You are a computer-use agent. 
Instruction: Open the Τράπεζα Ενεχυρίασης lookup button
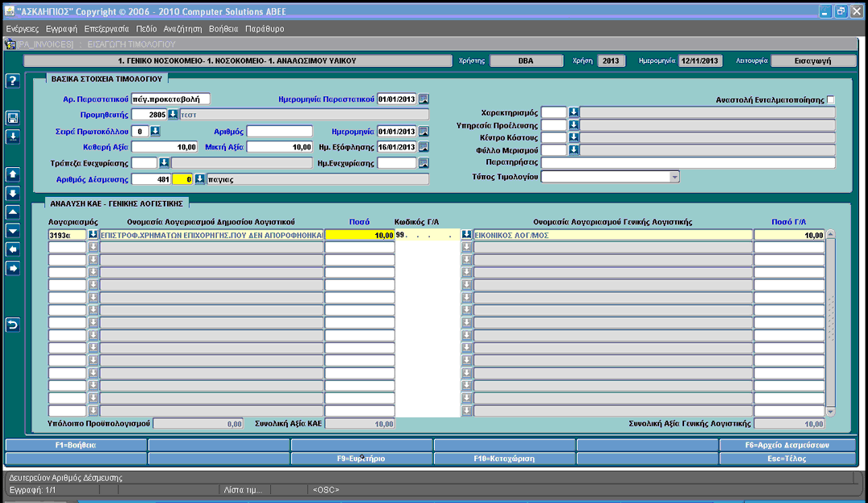pyautogui.click(x=164, y=163)
